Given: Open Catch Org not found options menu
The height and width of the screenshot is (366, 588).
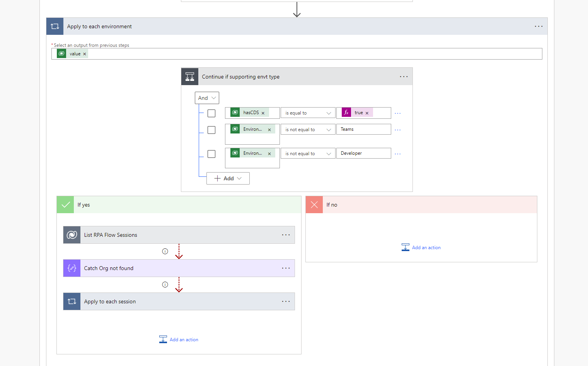Looking at the screenshot, I should (x=286, y=268).
